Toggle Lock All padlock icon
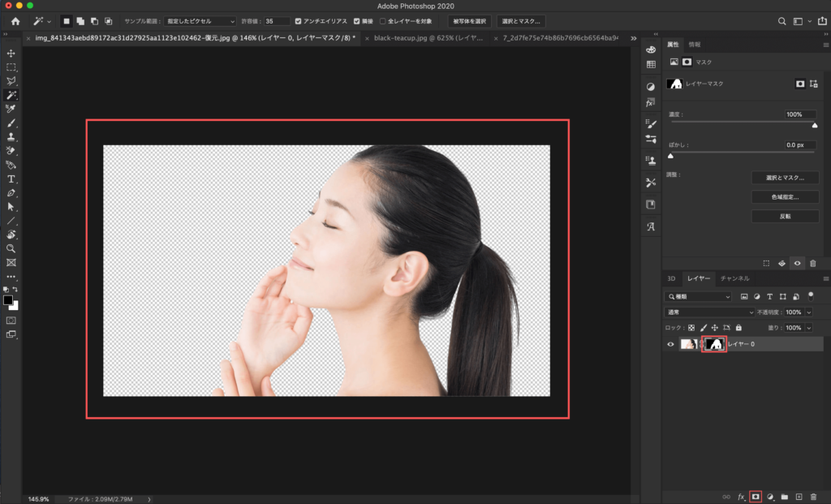This screenshot has width=831, height=504. (x=738, y=328)
